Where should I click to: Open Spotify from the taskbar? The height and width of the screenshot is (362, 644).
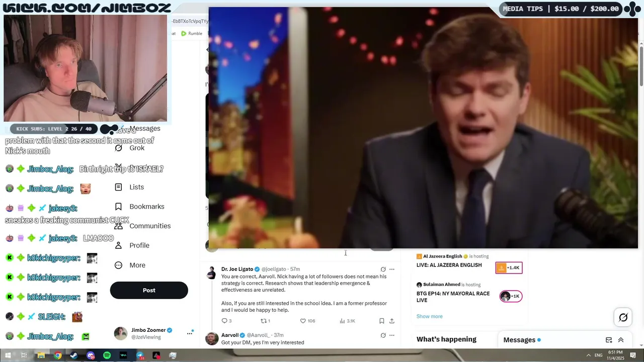(x=107, y=355)
